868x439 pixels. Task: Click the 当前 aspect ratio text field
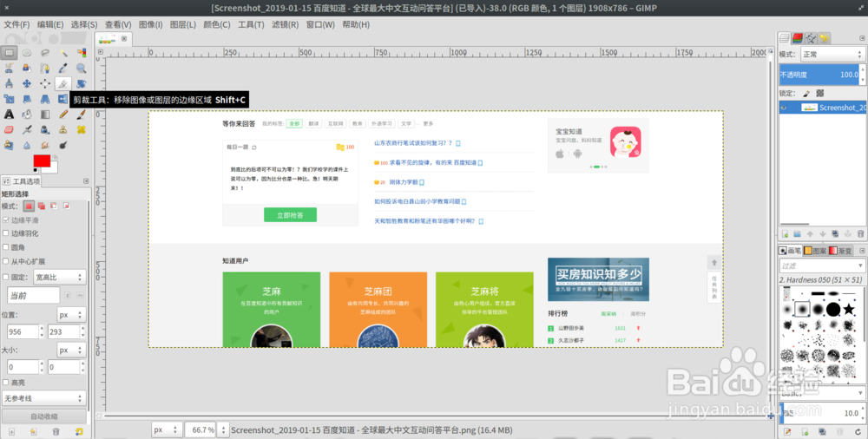[x=33, y=296]
